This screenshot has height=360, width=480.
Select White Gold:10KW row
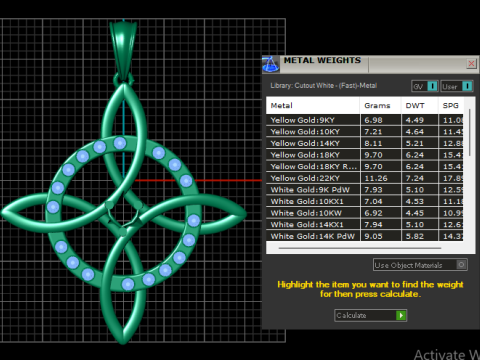365,213
